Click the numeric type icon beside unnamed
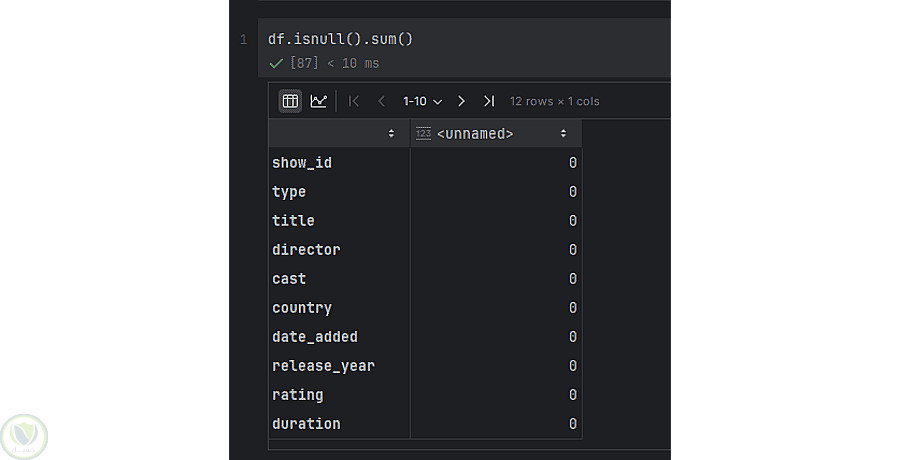 tap(423, 133)
